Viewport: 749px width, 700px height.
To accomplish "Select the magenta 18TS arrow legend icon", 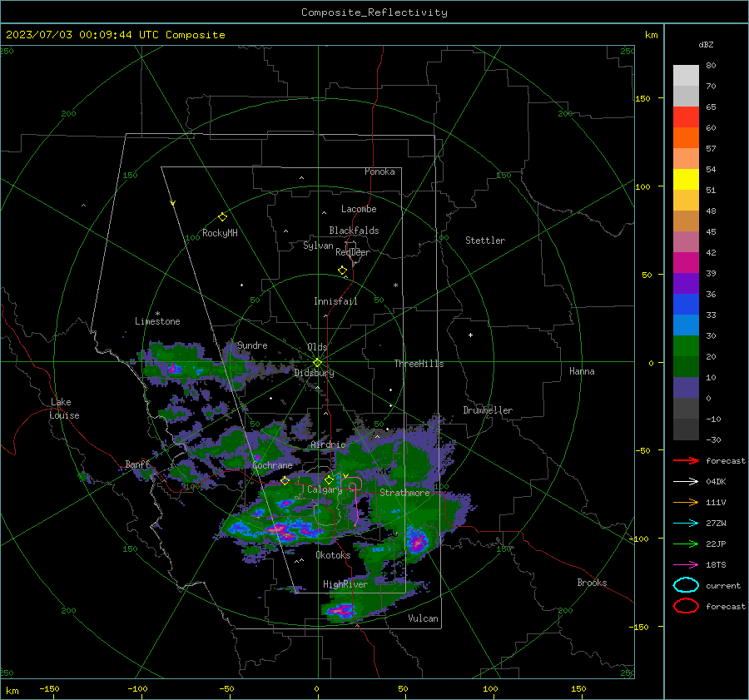I will pyautogui.click(x=686, y=565).
